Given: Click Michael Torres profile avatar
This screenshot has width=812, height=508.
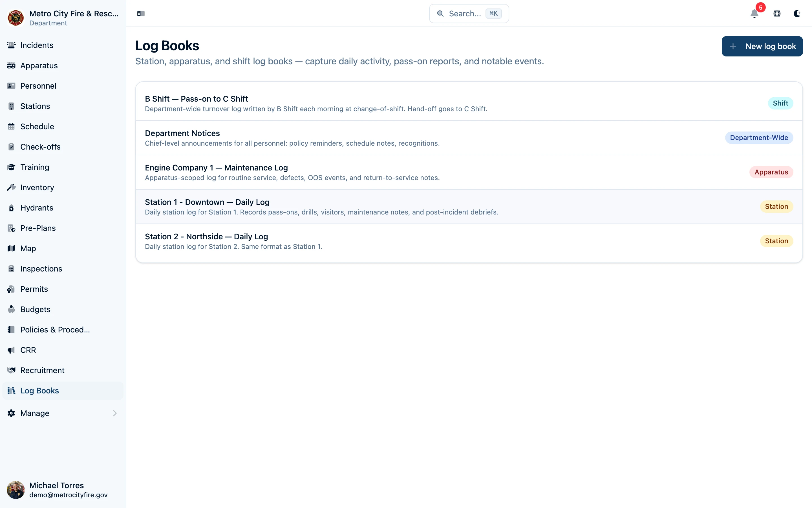Looking at the screenshot, I should coord(16,490).
